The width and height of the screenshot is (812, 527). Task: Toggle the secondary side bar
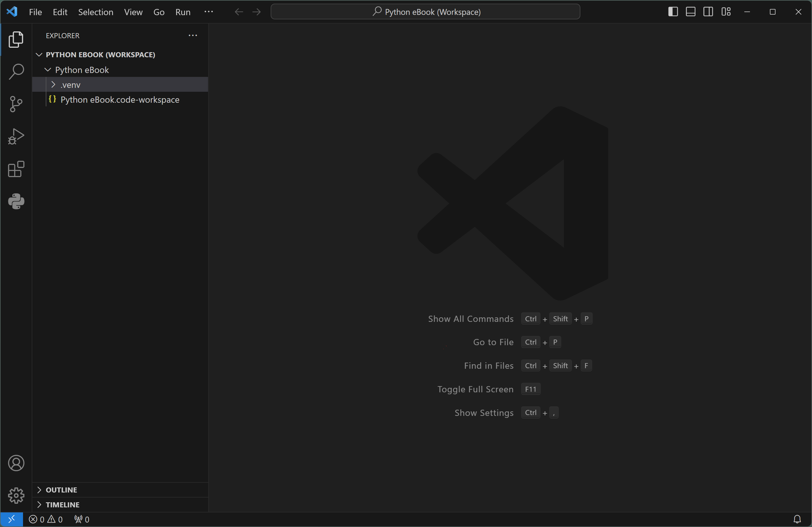[708, 12]
